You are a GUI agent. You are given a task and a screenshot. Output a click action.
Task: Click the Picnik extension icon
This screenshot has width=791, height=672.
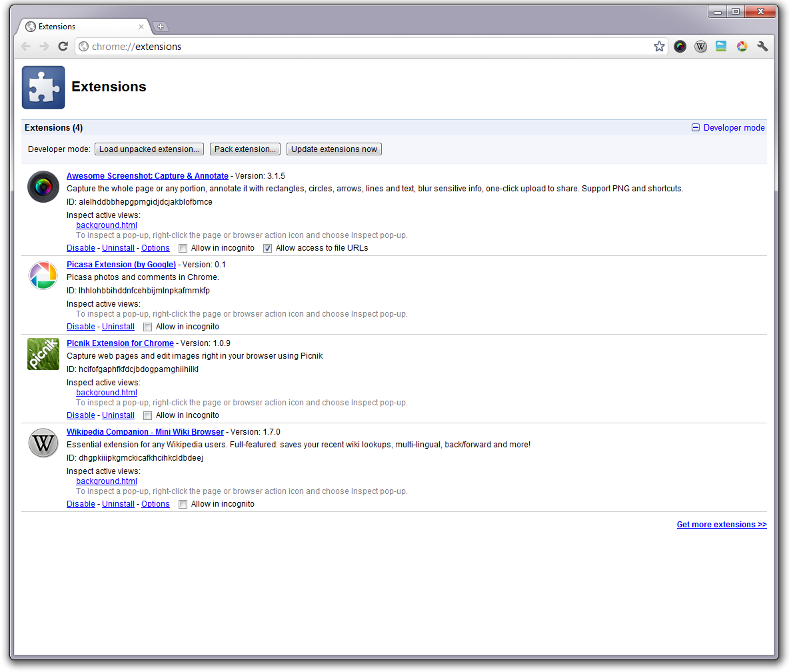[x=43, y=354]
